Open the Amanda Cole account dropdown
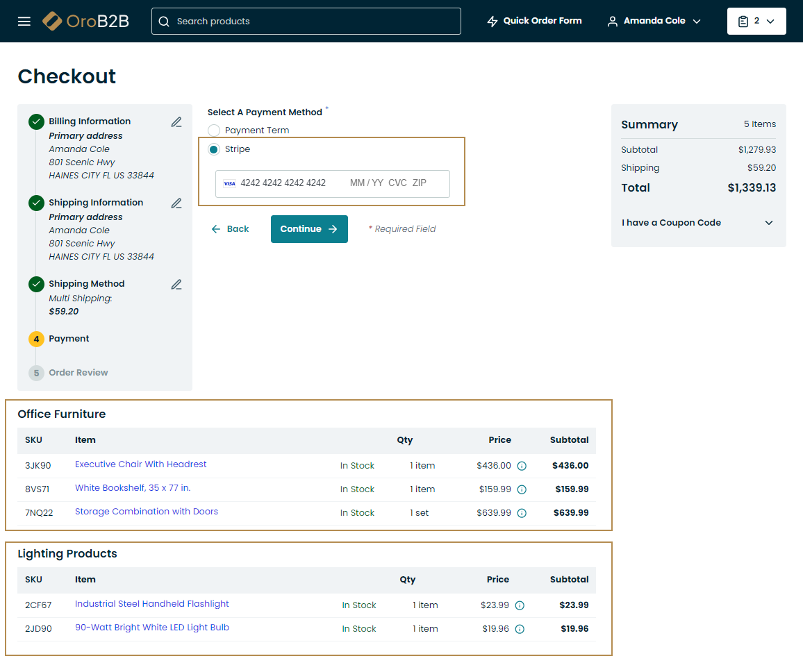Image resolution: width=803 pixels, height=672 pixels. click(654, 21)
